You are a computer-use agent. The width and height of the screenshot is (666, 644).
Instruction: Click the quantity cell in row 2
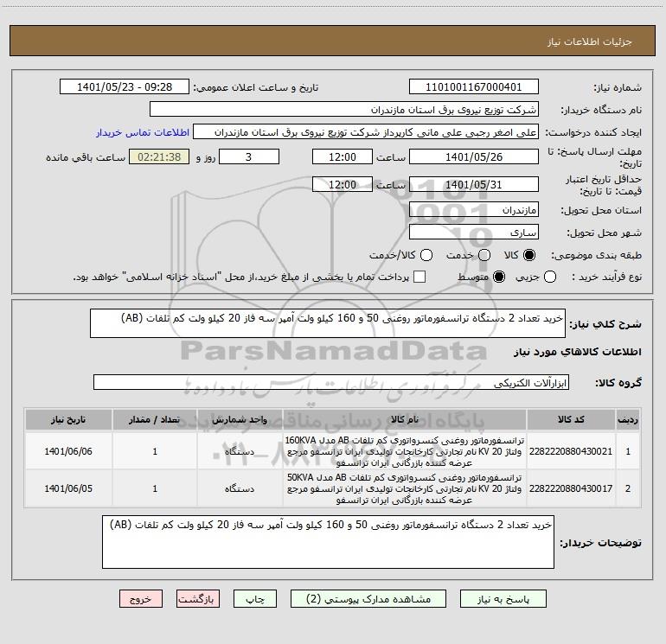[x=155, y=488]
